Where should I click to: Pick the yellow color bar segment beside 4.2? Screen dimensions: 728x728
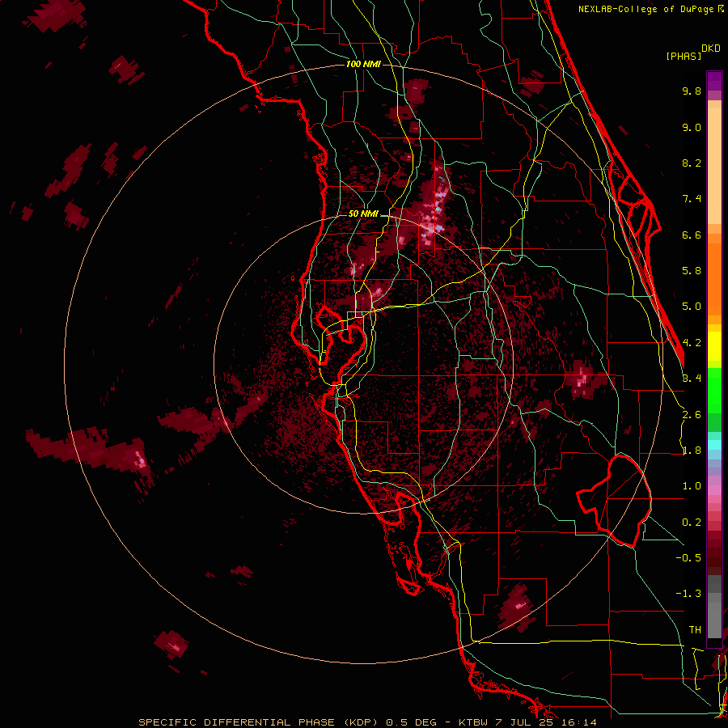click(714, 346)
